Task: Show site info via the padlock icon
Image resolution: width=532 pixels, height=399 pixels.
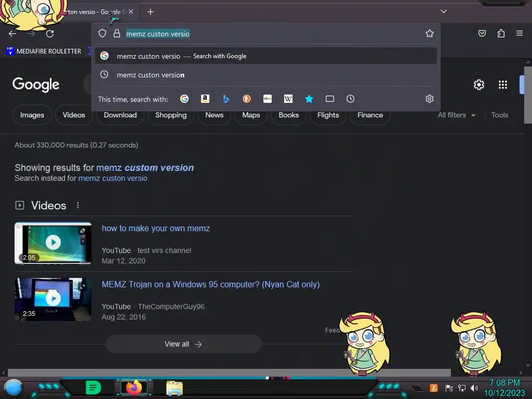Action: [x=117, y=33]
